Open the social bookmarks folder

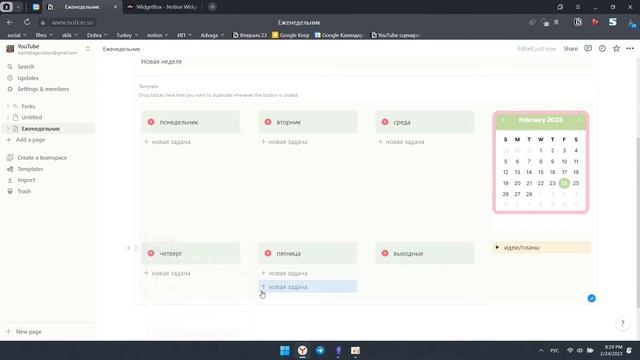click(16, 35)
